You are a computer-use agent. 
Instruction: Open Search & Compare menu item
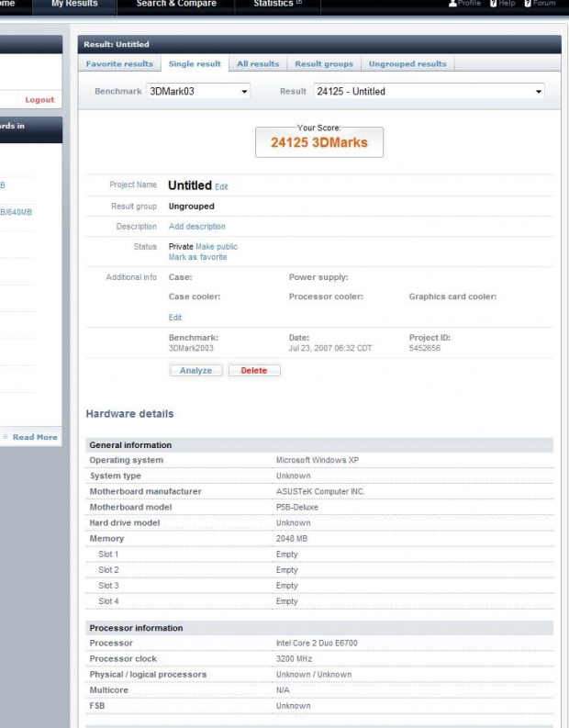tap(176, 4)
